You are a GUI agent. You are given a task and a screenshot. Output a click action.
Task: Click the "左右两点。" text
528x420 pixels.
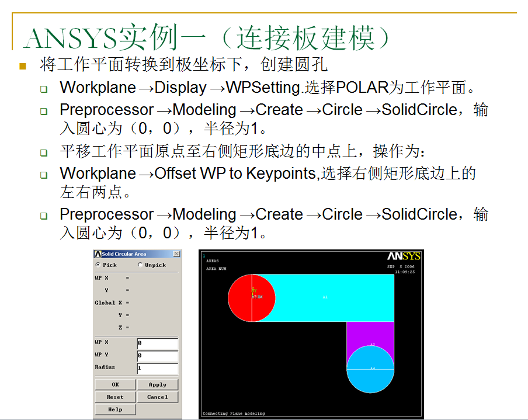pyautogui.click(x=95, y=192)
